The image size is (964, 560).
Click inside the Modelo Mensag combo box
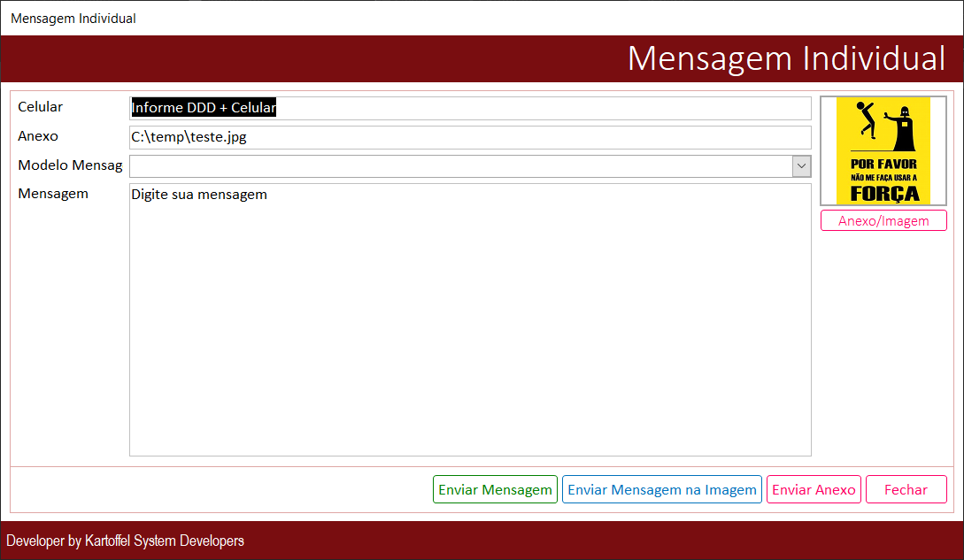click(459, 166)
